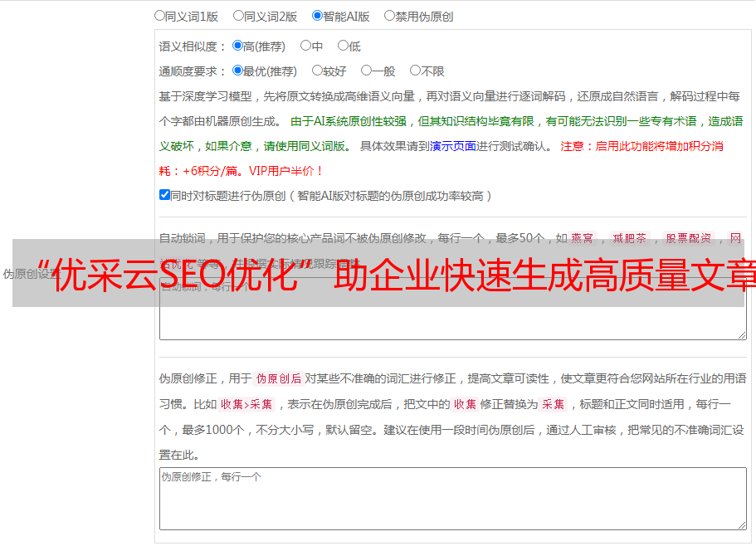Click the 优采云SEO优化 banner overlay
This screenshot has width=756, height=546.
(378, 273)
